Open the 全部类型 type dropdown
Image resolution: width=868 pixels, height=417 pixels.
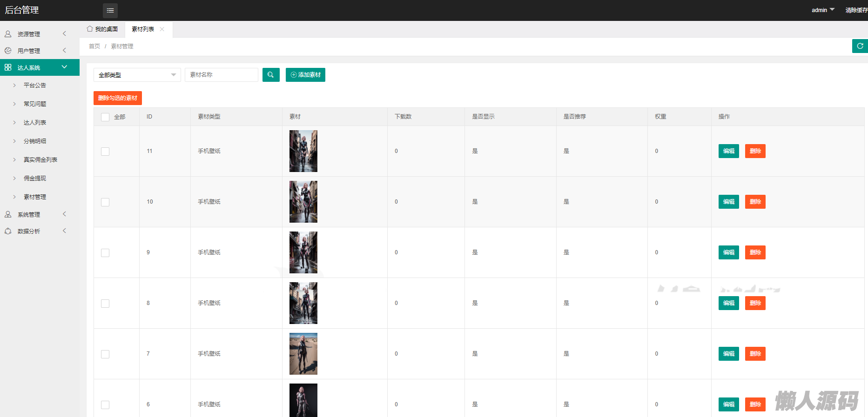click(137, 75)
